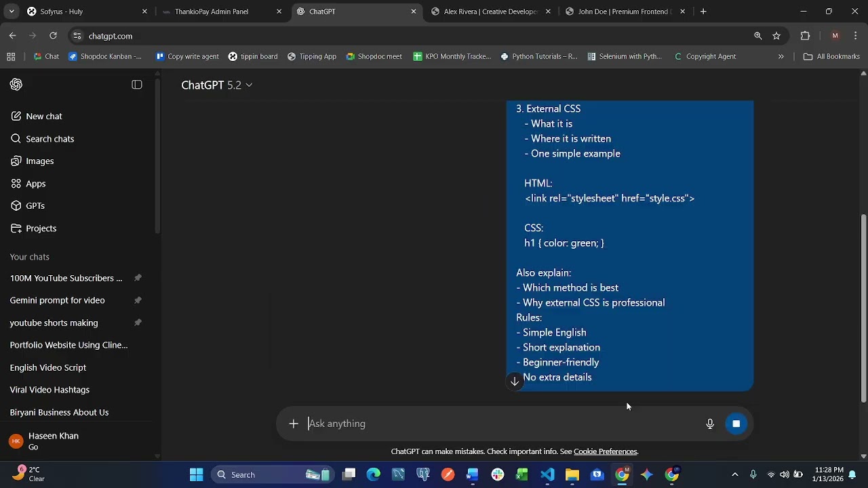Unpin the Gemini prompt for video chat
Screen dimensions: 868x488
click(x=138, y=300)
